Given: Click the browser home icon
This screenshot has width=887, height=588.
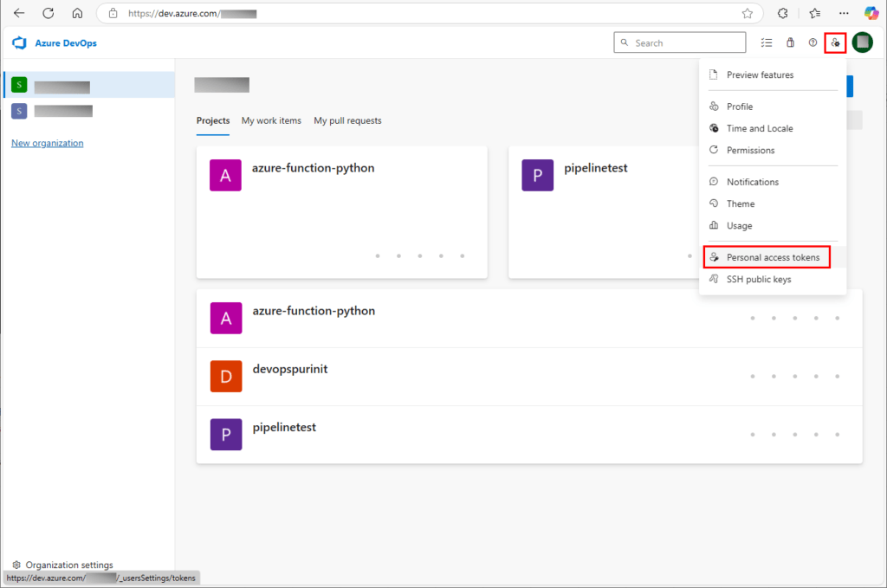Looking at the screenshot, I should (x=77, y=13).
